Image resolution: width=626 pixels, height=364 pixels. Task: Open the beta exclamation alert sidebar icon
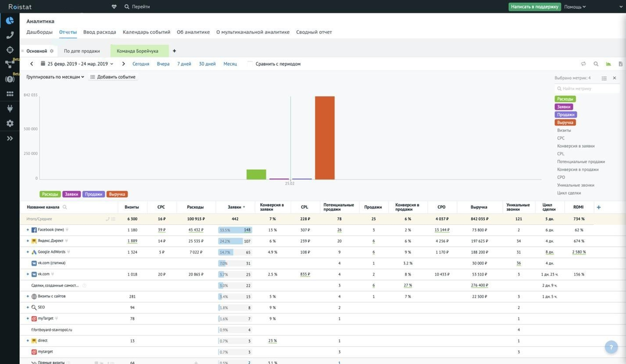pyautogui.click(x=9, y=79)
